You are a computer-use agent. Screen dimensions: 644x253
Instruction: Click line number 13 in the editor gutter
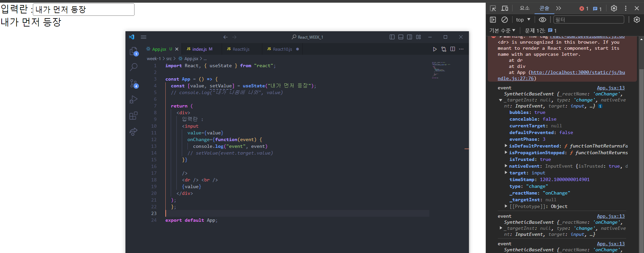154,146
